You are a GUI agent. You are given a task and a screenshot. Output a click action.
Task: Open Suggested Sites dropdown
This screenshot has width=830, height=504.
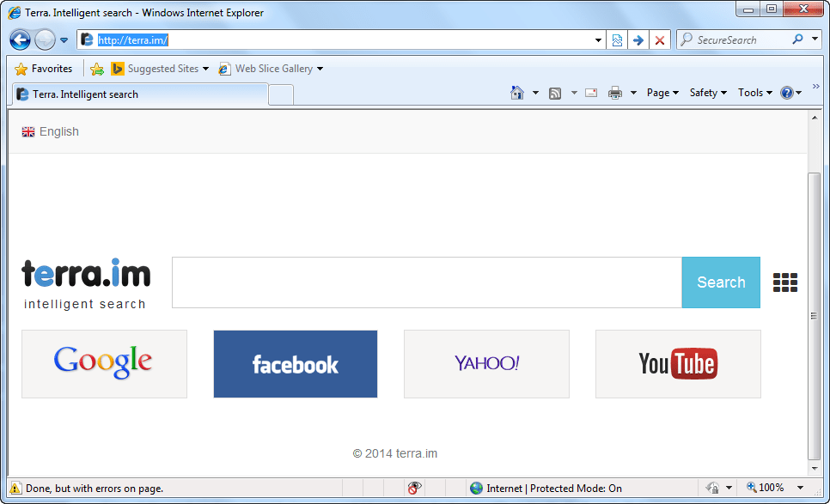coord(161,69)
